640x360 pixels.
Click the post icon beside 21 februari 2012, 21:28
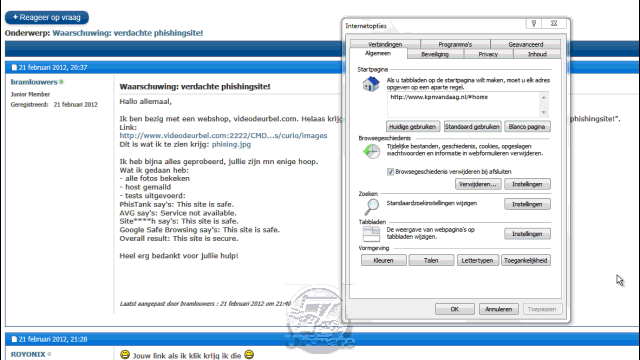(x=14, y=339)
